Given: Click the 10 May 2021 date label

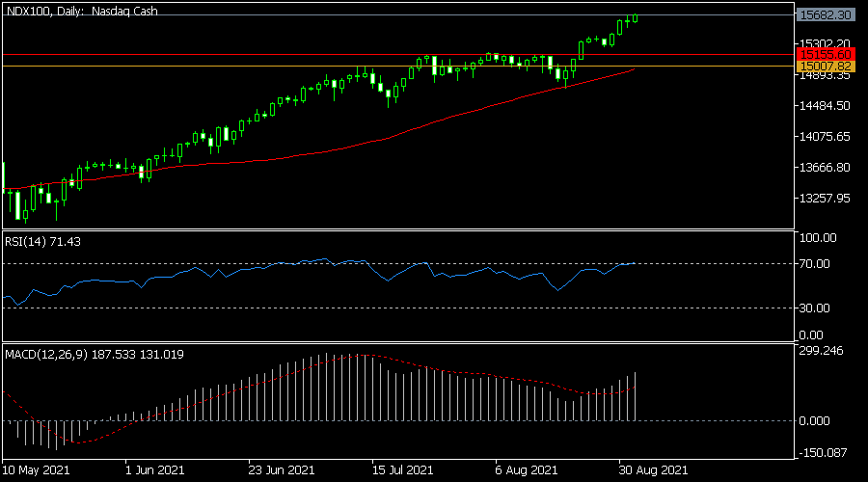Looking at the screenshot, I should tap(37, 470).
